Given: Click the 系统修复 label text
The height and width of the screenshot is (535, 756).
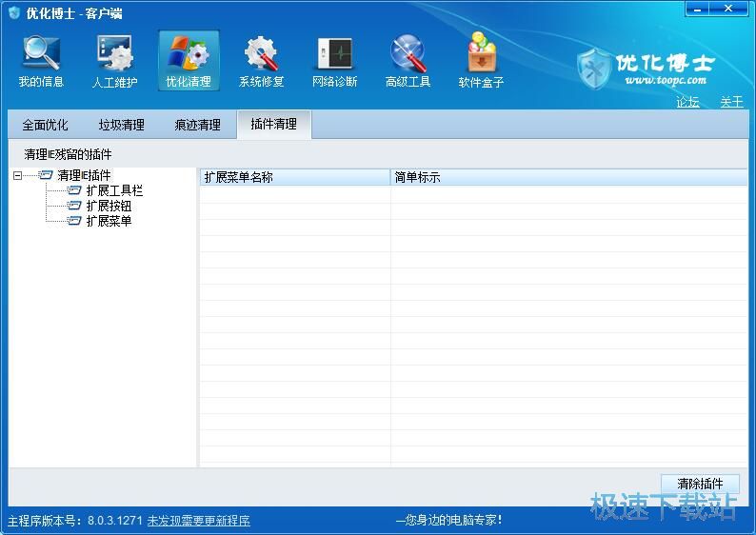Looking at the screenshot, I should click(261, 82).
